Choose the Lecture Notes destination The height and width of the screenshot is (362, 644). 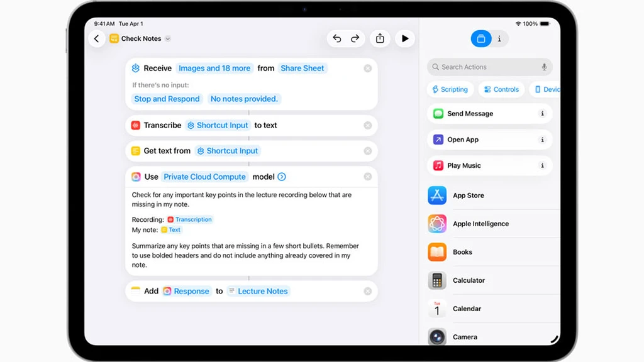[258, 291]
